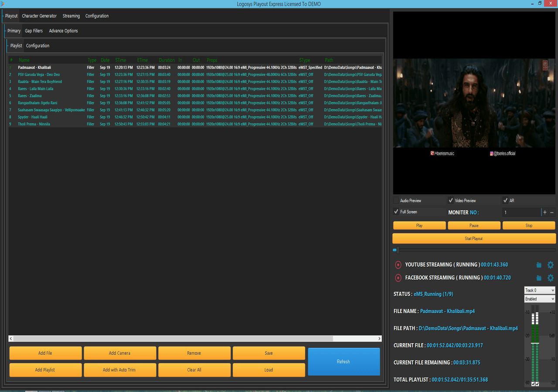Click the Duration column header

(x=167, y=60)
